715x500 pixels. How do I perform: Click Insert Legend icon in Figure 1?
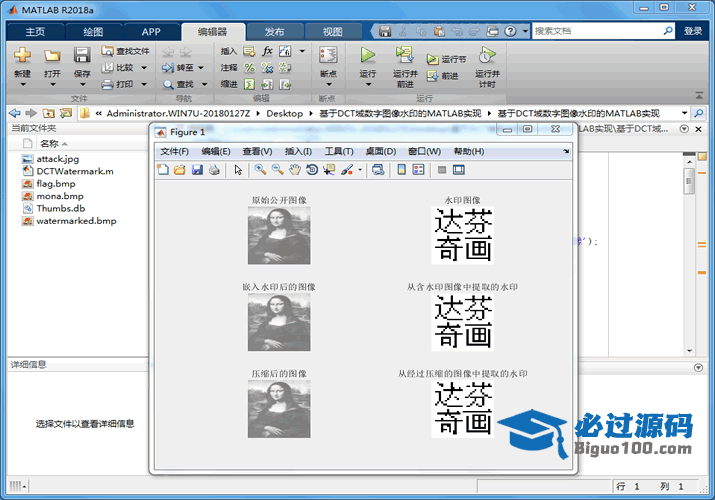coord(418,170)
